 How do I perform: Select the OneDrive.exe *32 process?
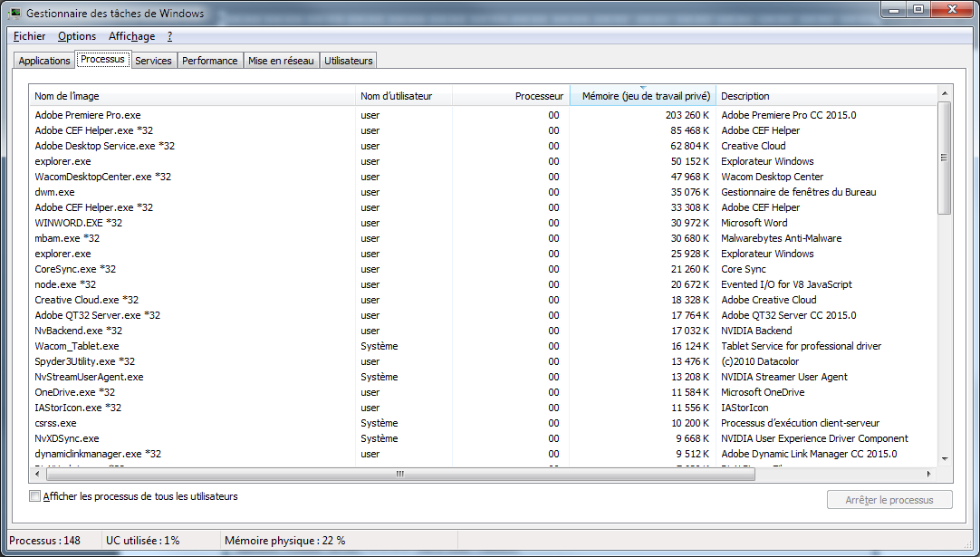coord(483,392)
